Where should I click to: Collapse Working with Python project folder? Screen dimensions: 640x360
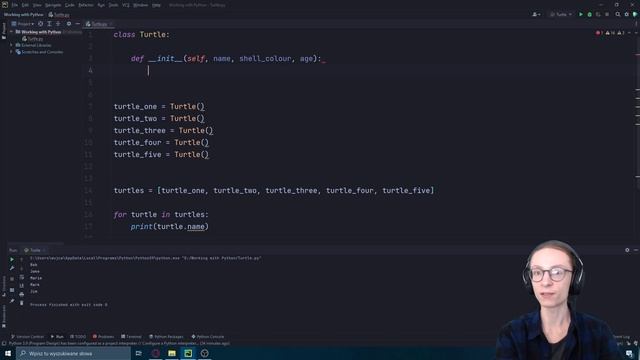tap(12, 32)
